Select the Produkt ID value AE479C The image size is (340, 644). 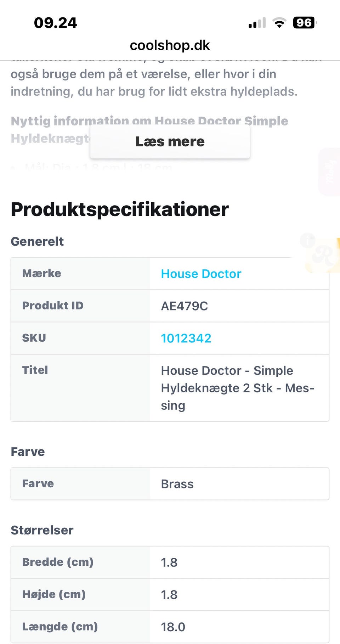coord(184,306)
